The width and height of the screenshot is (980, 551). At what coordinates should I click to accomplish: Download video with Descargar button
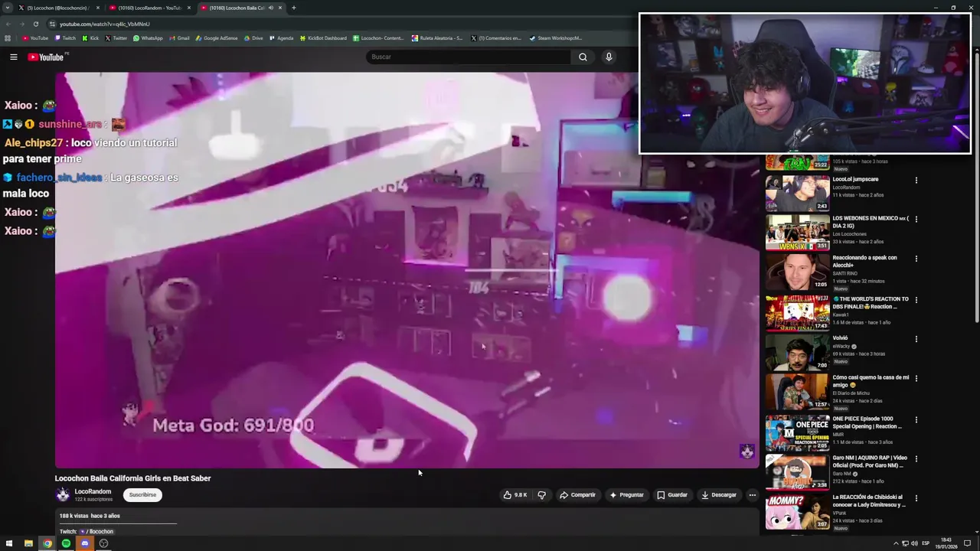click(719, 495)
